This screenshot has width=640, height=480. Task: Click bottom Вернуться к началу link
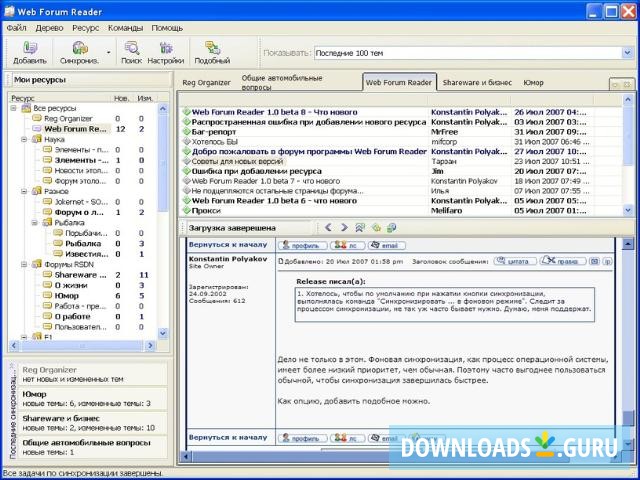pyautogui.click(x=228, y=438)
